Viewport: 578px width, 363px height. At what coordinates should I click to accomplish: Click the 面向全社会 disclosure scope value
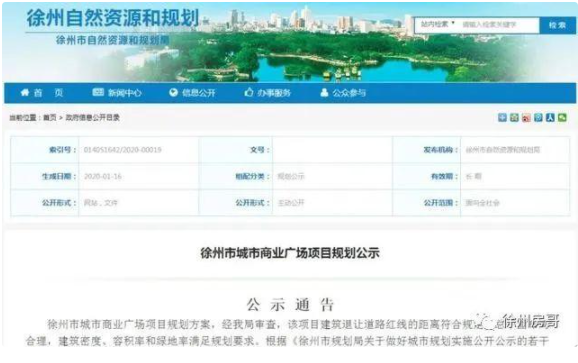[x=482, y=203]
